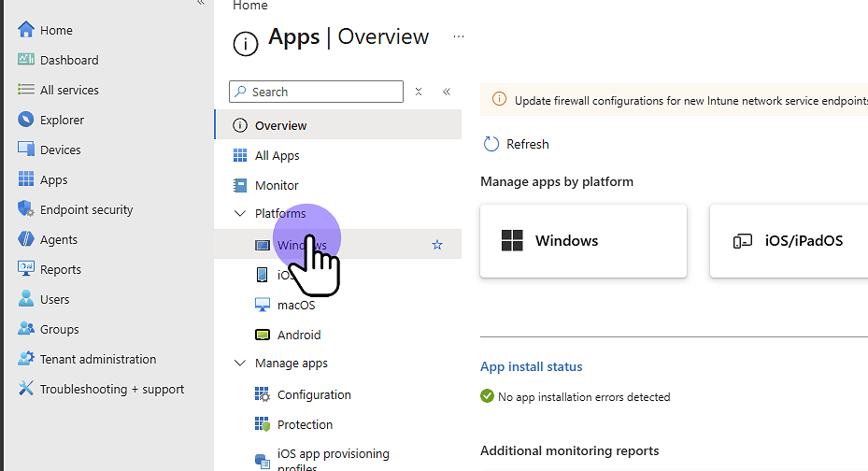This screenshot has height=471, width=868.
Task: Click the Monitor notebook icon
Action: coord(240,185)
